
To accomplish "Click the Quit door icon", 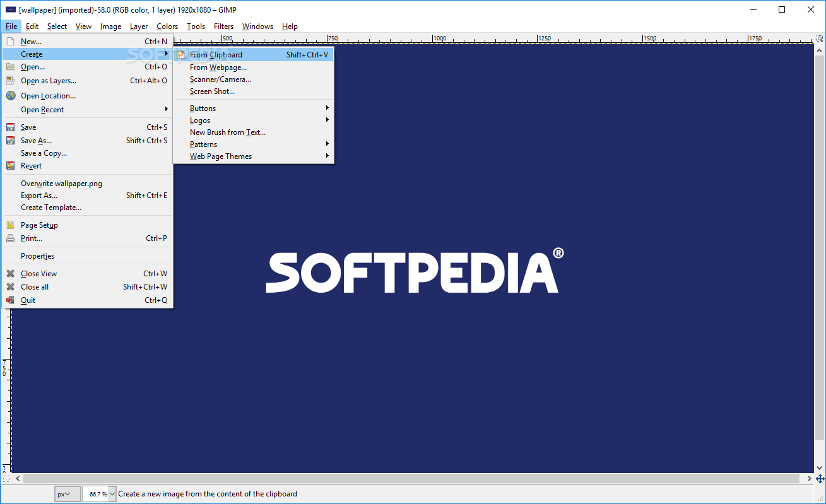I will tap(9, 300).
